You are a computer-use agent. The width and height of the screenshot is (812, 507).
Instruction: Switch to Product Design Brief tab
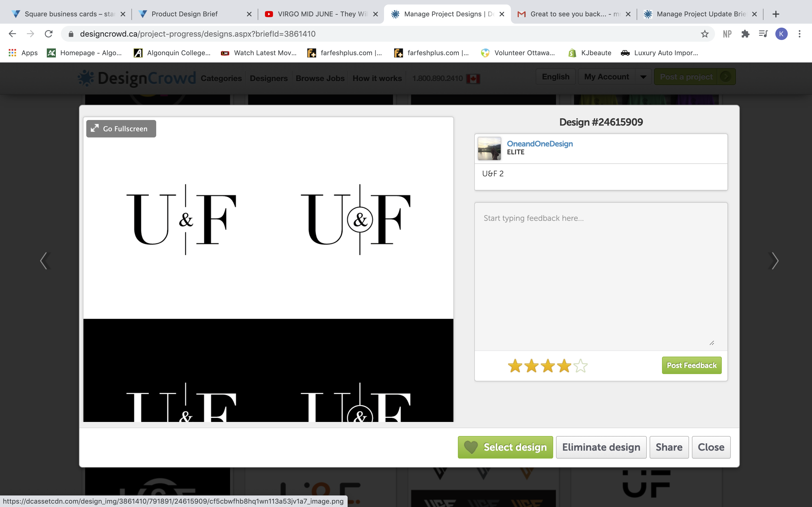point(184,14)
